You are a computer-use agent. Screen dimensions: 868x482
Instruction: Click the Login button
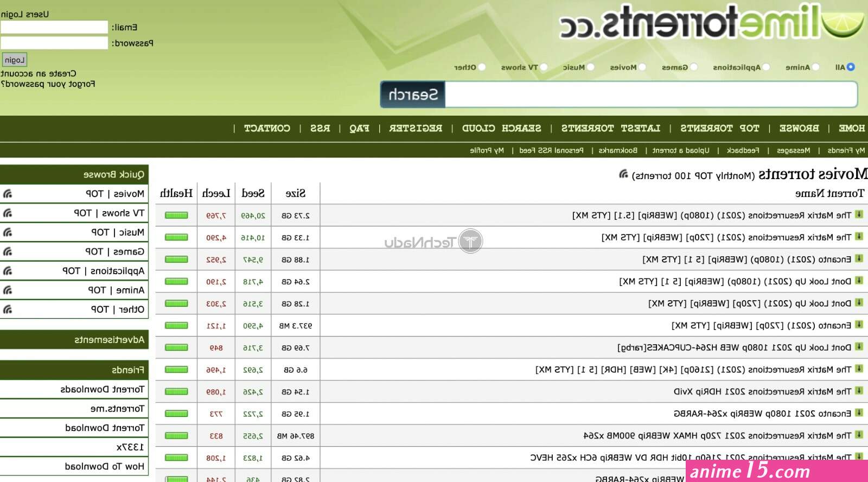15,60
